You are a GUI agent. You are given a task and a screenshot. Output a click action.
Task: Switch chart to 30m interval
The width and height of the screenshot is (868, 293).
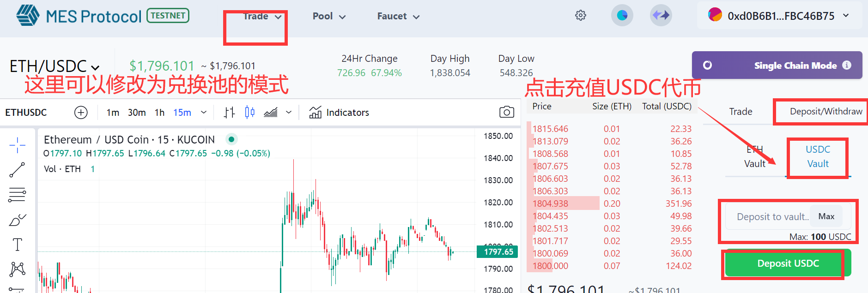tap(137, 113)
